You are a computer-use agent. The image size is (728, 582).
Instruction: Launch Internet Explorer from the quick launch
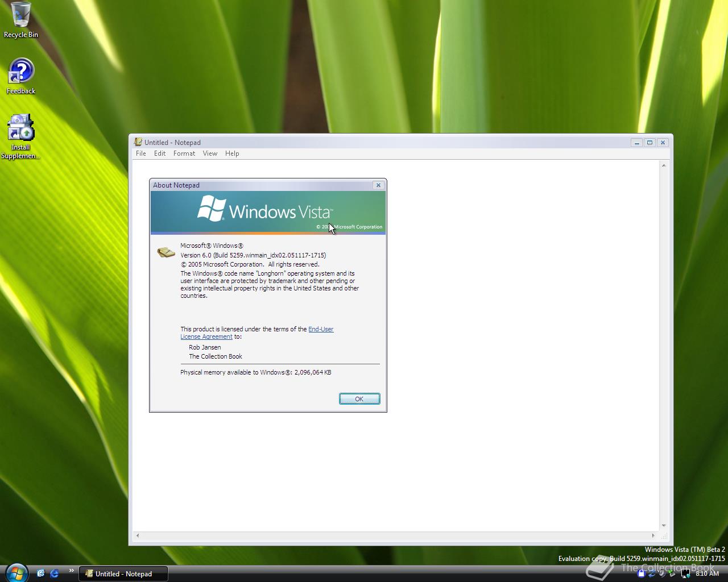tap(55, 573)
